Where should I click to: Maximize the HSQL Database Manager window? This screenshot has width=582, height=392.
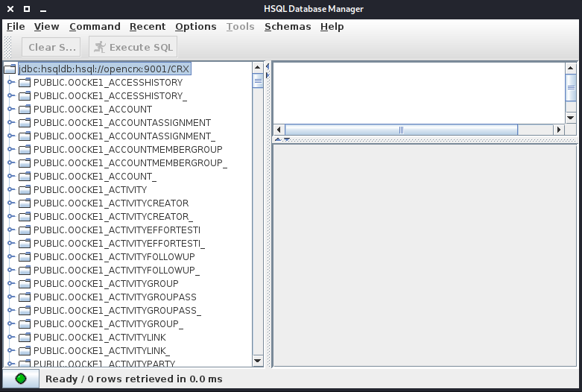[27, 9]
